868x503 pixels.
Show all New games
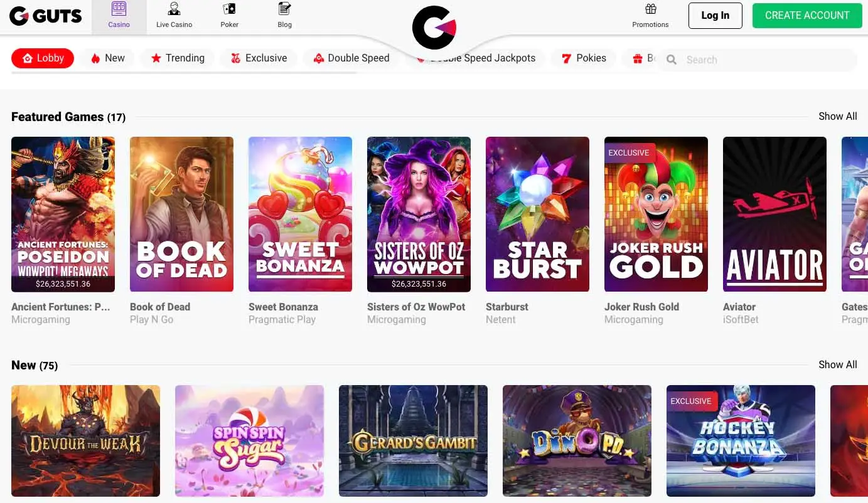tap(837, 365)
